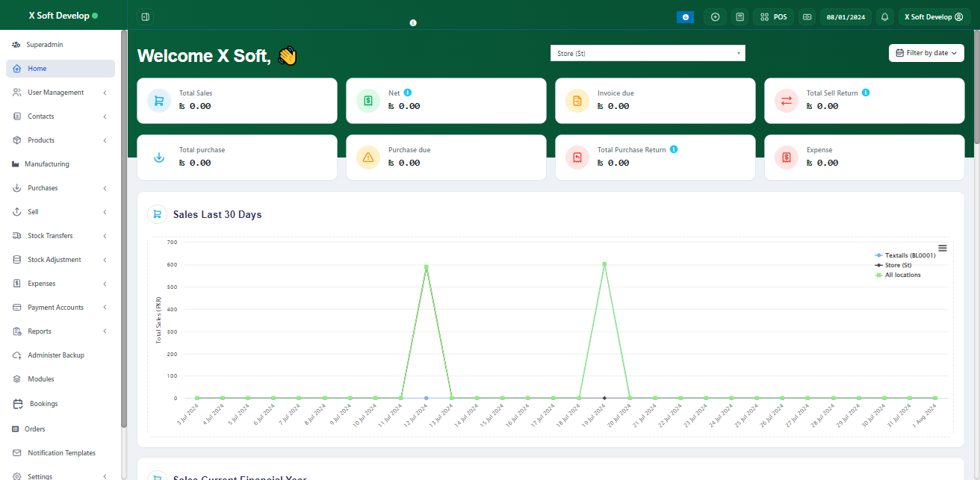Click the sidebar vertical scrollbar
Image resolution: width=980 pixels, height=480 pixels.
click(x=124, y=224)
